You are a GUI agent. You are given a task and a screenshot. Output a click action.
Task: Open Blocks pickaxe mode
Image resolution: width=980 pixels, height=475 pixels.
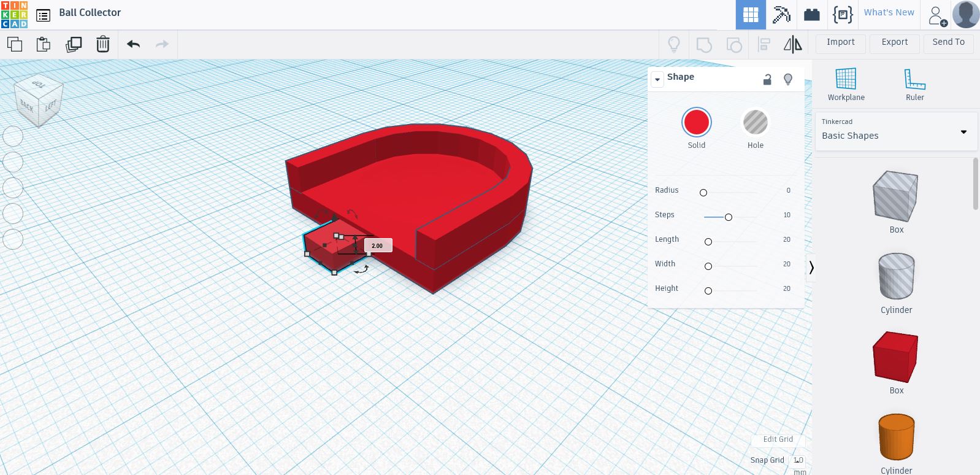781,15
